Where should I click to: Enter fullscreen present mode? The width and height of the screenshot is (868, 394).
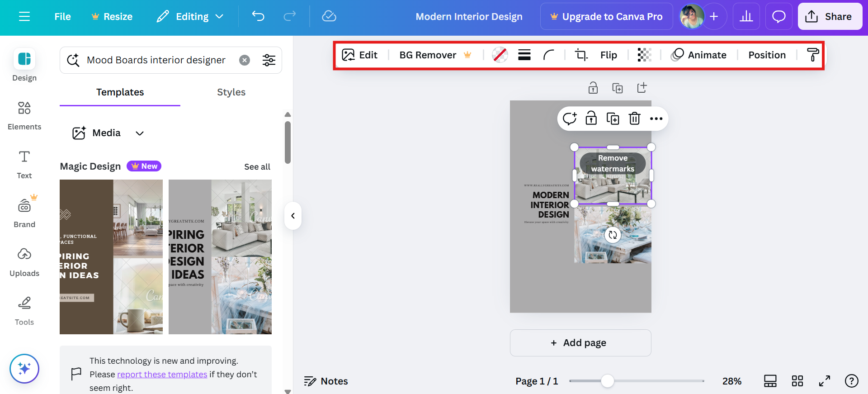point(825,381)
